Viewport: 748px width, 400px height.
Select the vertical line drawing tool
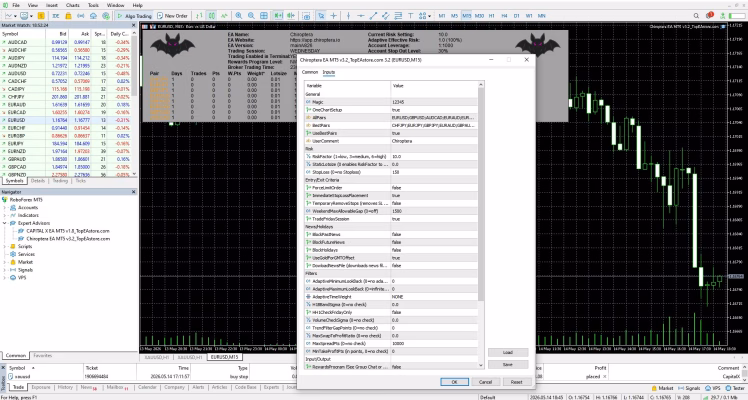coord(348,16)
